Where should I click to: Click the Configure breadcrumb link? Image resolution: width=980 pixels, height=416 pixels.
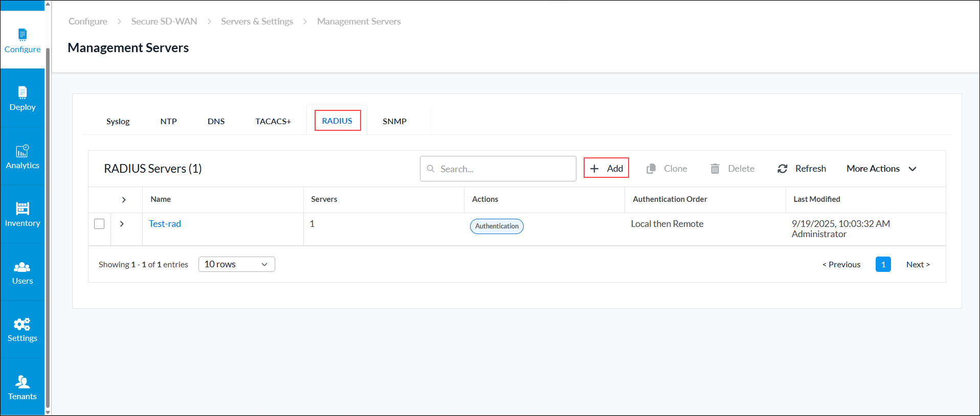(x=88, y=21)
